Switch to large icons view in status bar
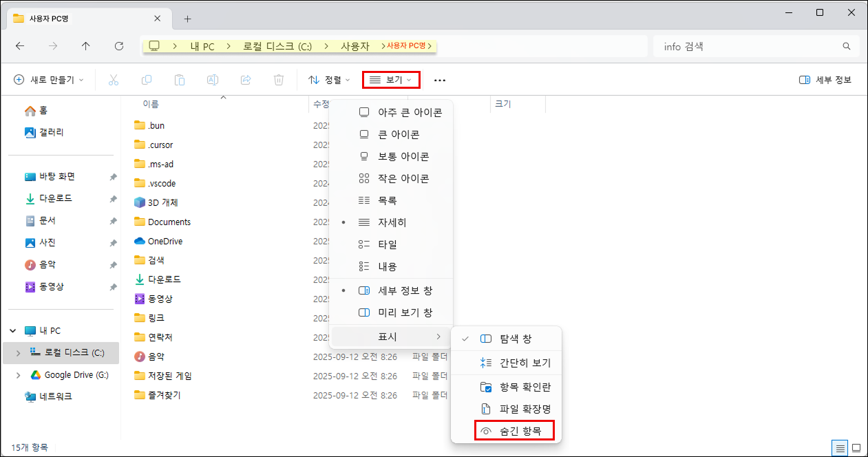This screenshot has height=457, width=868. point(856,448)
